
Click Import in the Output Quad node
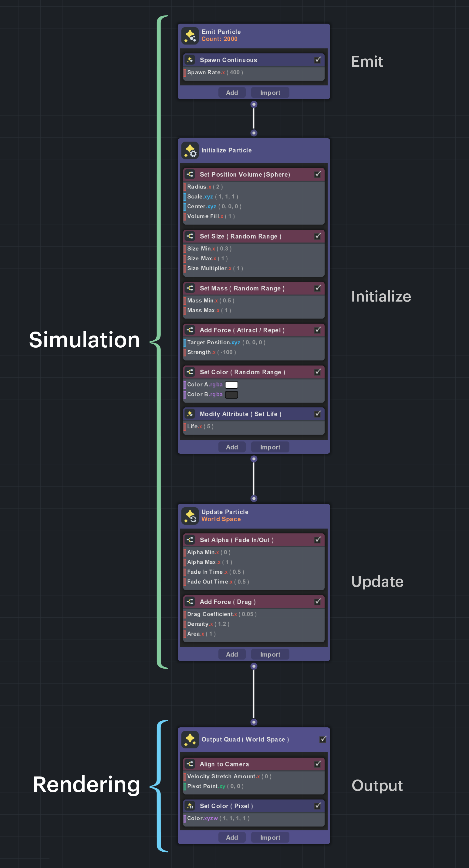pyautogui.click(x=270, y=837)
